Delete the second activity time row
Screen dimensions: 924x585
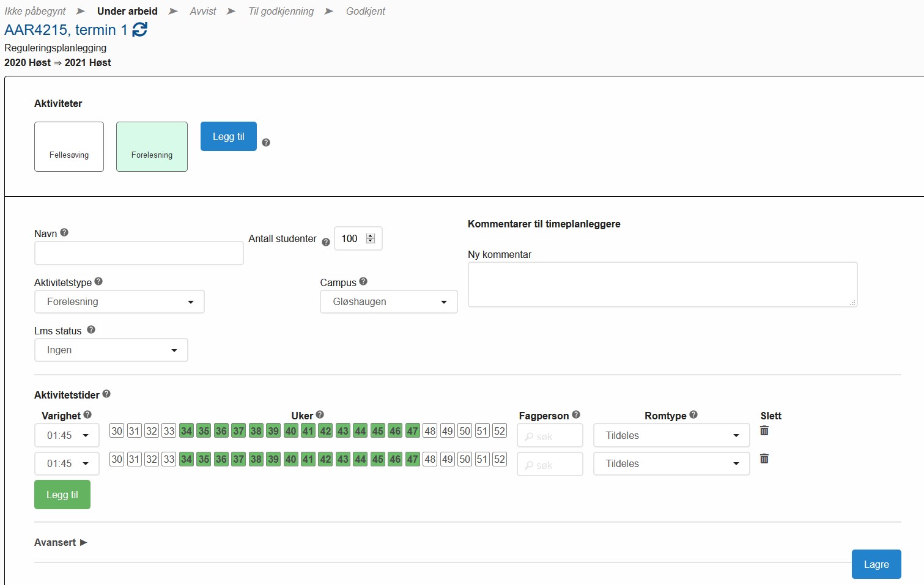[x=764, y=459]
